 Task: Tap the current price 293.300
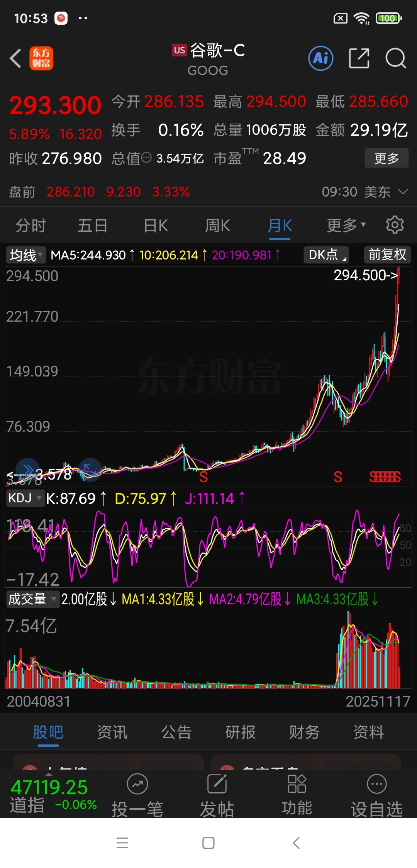pyautogui.click(x=55, y=105)
